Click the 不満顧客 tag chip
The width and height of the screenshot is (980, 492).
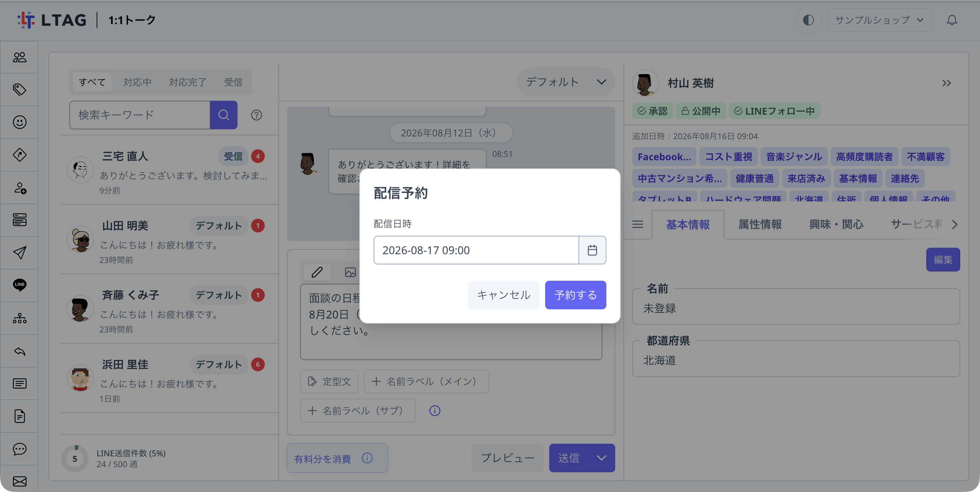(926, 157)
